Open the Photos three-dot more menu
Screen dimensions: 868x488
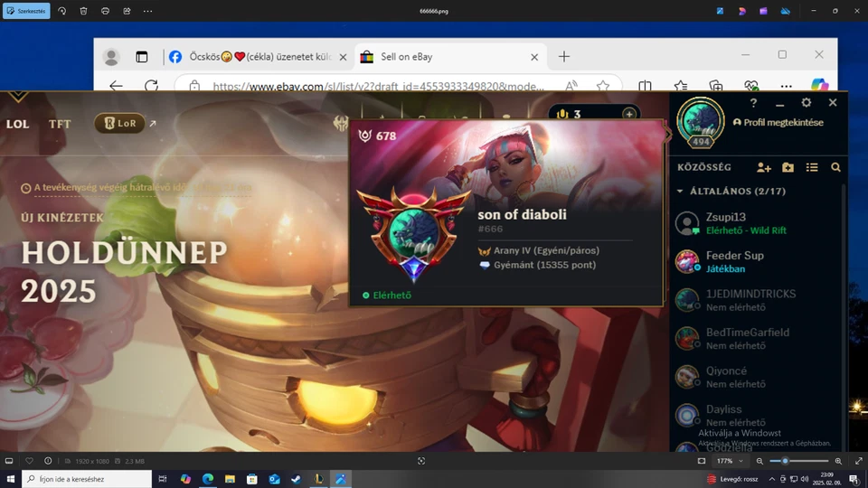click(147, 11)
